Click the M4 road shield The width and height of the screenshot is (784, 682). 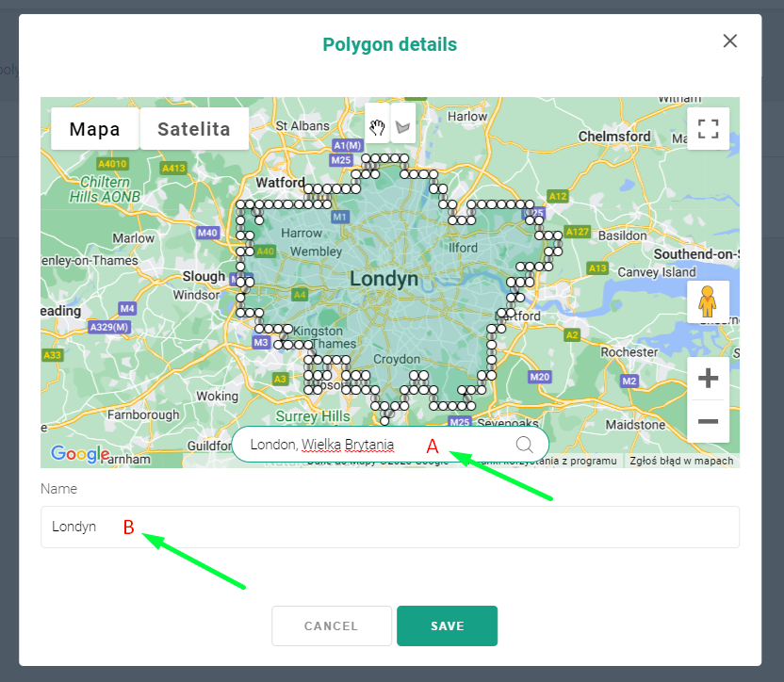tap(127, 308)
